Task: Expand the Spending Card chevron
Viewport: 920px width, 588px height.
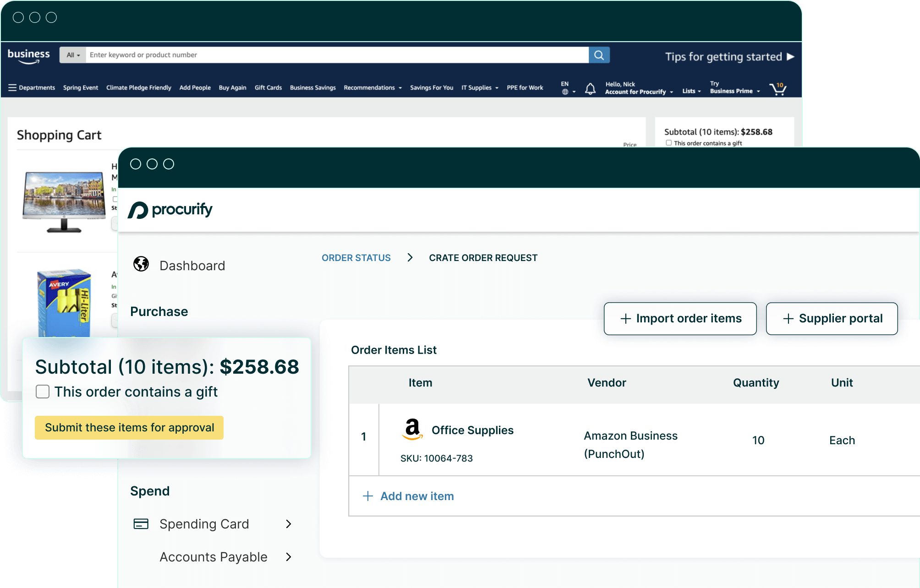Action: tap(288, 524)
